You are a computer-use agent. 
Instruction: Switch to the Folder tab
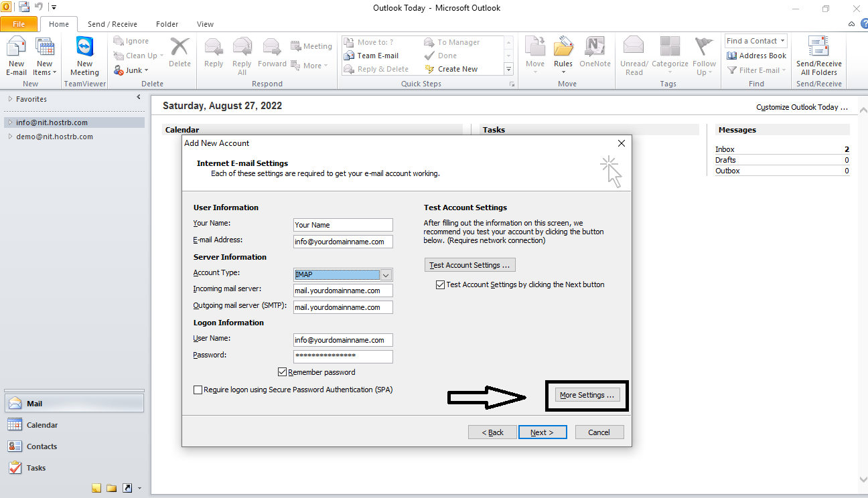167,24
